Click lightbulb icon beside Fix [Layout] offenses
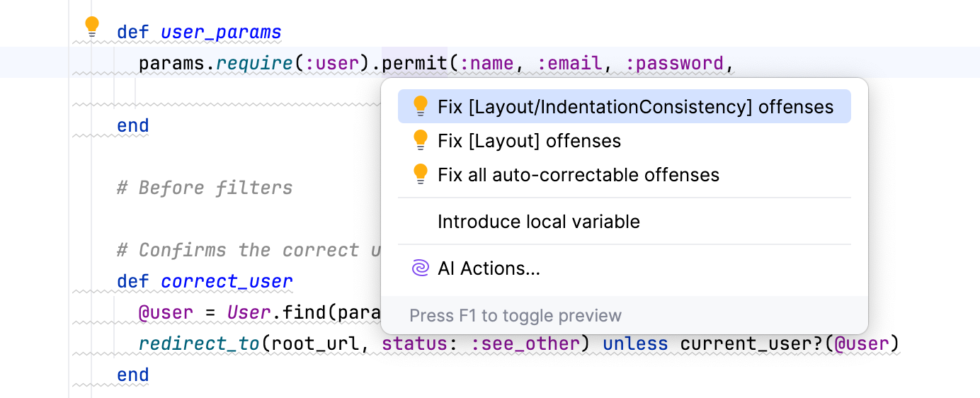Image resolution: width=980 pixels, height=398 pixels. tap(421, 141)
